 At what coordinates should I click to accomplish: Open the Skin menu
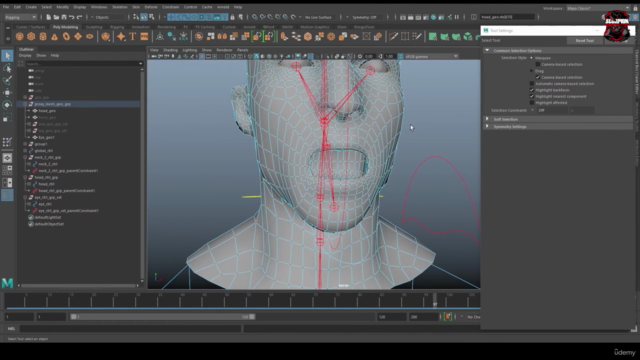coord(136,7)
